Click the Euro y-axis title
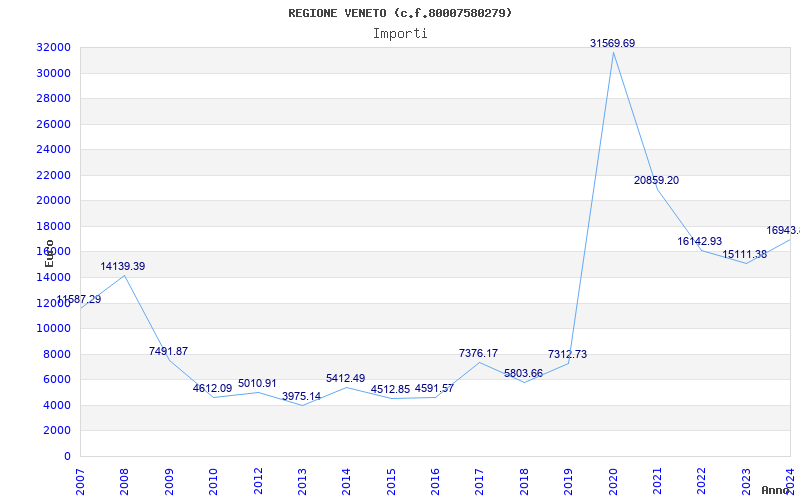The width and height of the screenshot is (800, 500). coord(49,253)
